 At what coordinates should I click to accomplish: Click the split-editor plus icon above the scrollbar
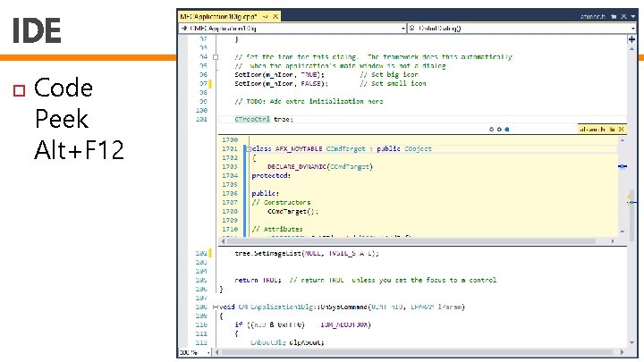(631, 39)
